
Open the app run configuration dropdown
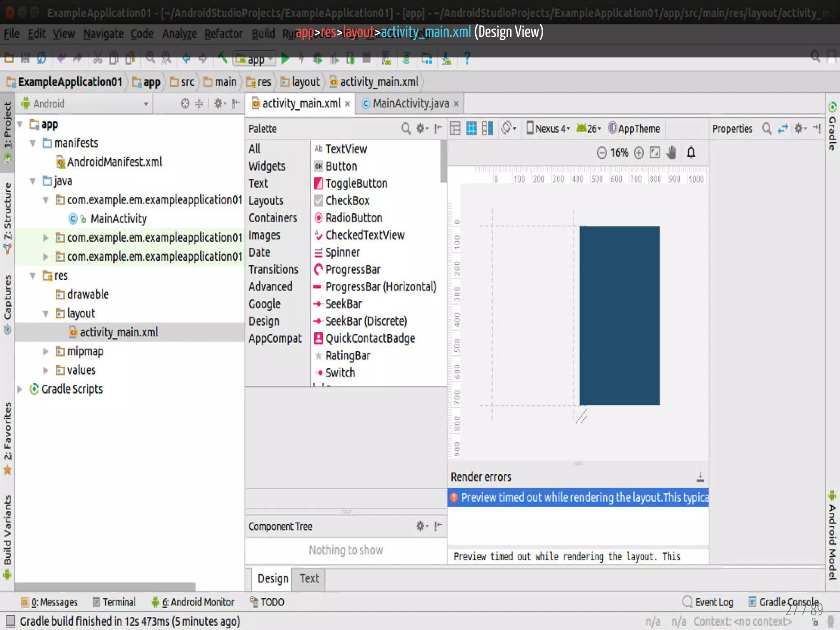click(254, 59)
